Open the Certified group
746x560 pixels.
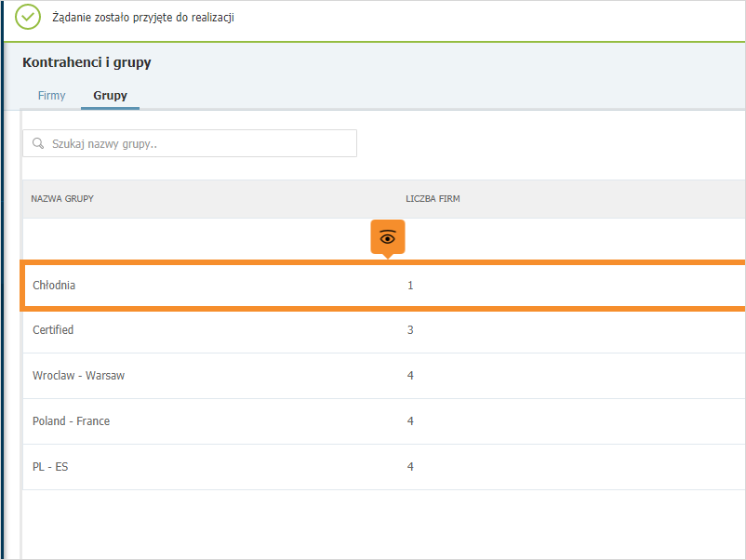tap(384, 330)
